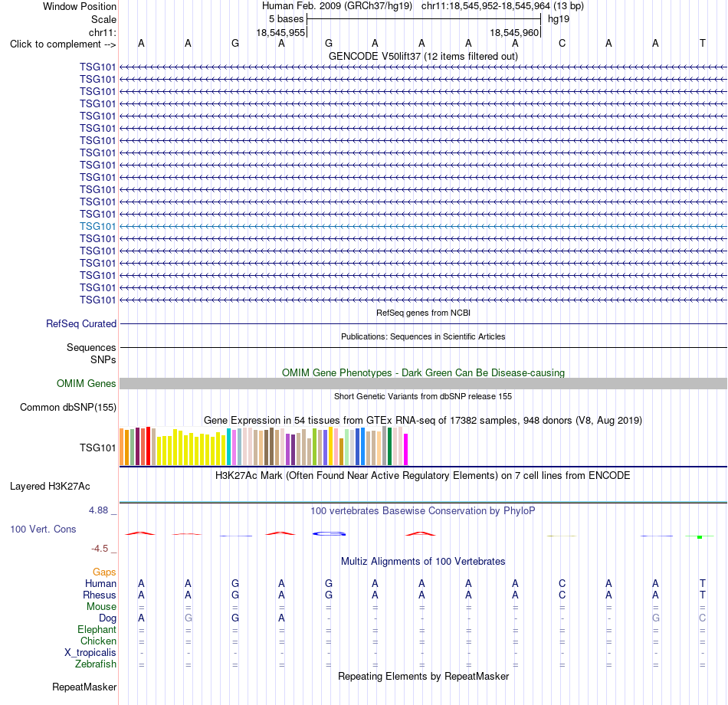Image resolution: width=728 pixels, height=705 pixels.
Task: Click the 'Layered H3K27Ac' track label
Action: pos(50,487)
